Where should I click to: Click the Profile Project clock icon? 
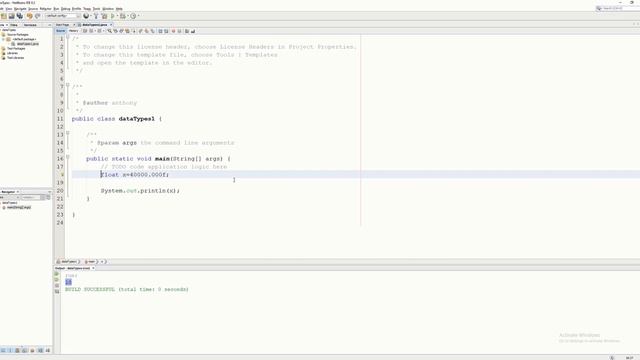point(133,16)
